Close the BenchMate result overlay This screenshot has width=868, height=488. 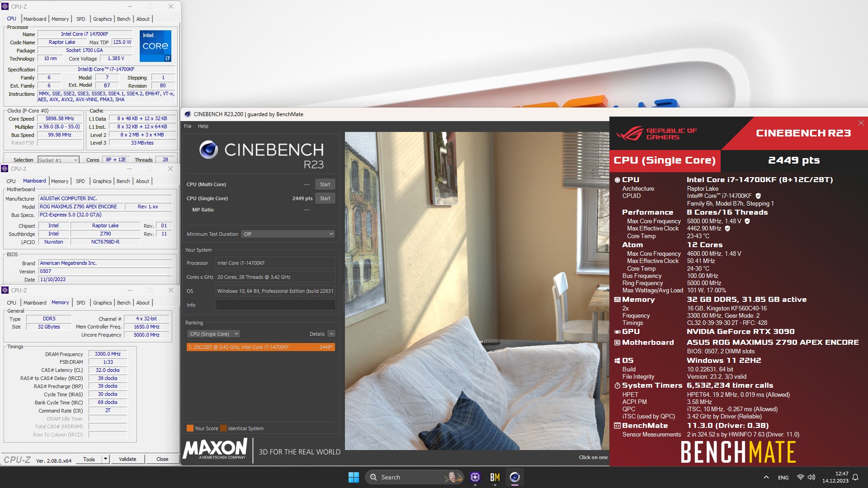click(861, 123)
